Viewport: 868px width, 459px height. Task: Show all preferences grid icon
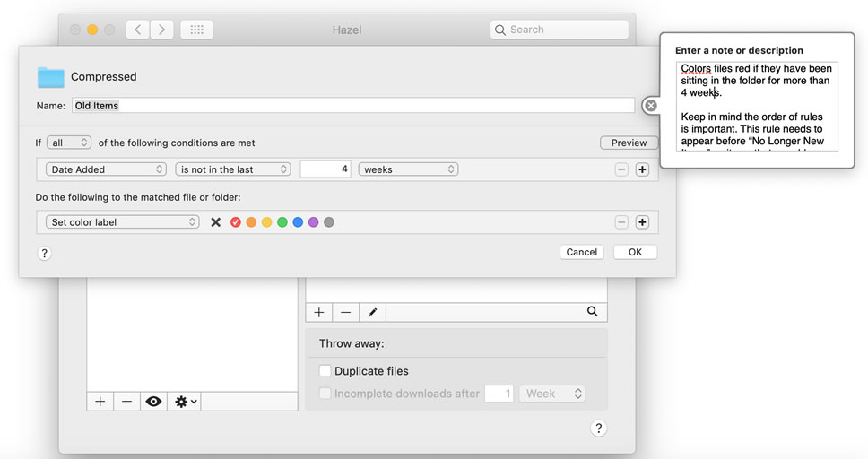tap(196, 30)
